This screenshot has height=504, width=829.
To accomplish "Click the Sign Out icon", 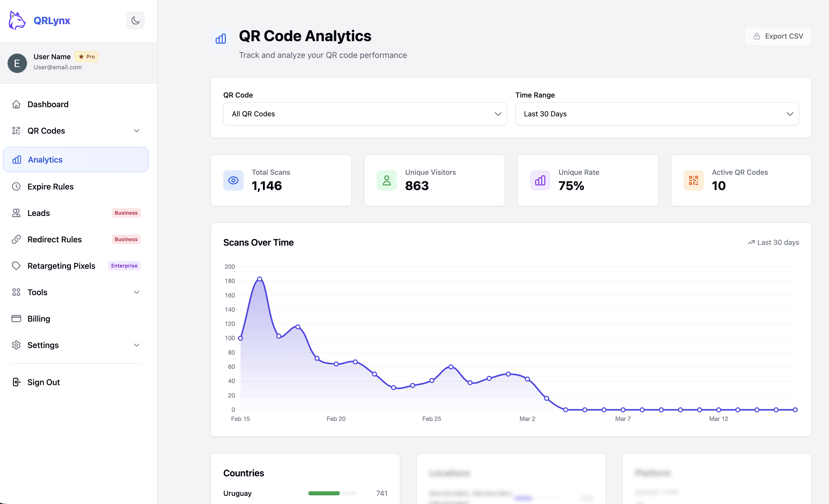I will (17, 382).
